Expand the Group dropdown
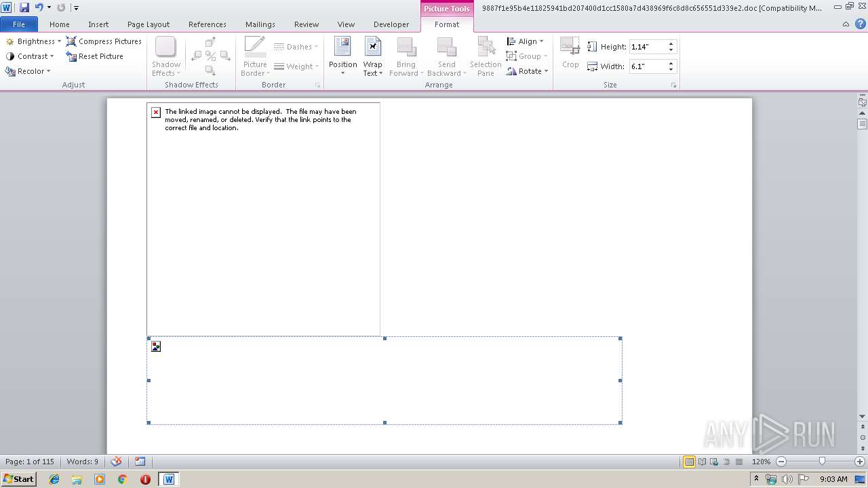Image resolution: width=868 pixels, height=488 pixels. tap(527, 56)
